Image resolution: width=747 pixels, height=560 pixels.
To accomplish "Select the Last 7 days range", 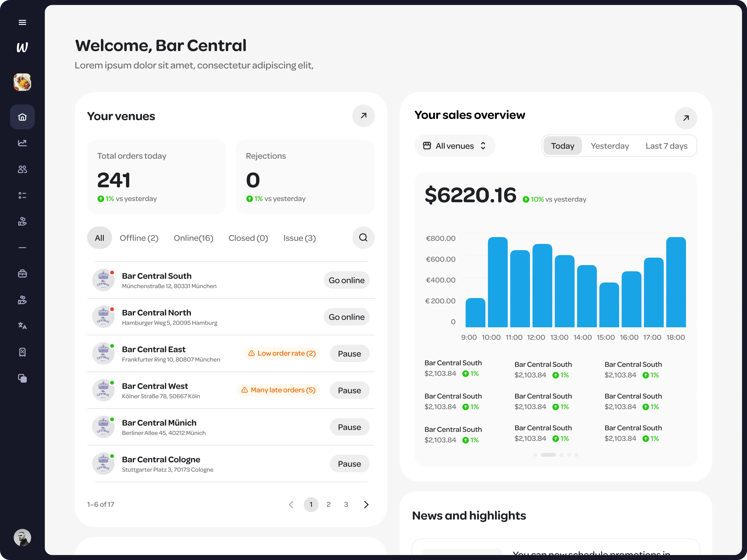I will 666,146.
